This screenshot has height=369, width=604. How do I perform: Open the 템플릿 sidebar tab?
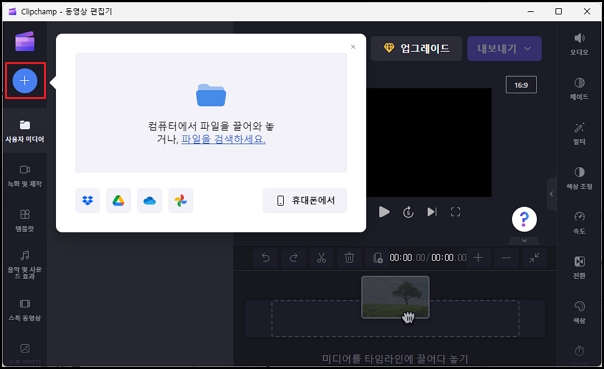pyautogui.click(x=25, y=220)
